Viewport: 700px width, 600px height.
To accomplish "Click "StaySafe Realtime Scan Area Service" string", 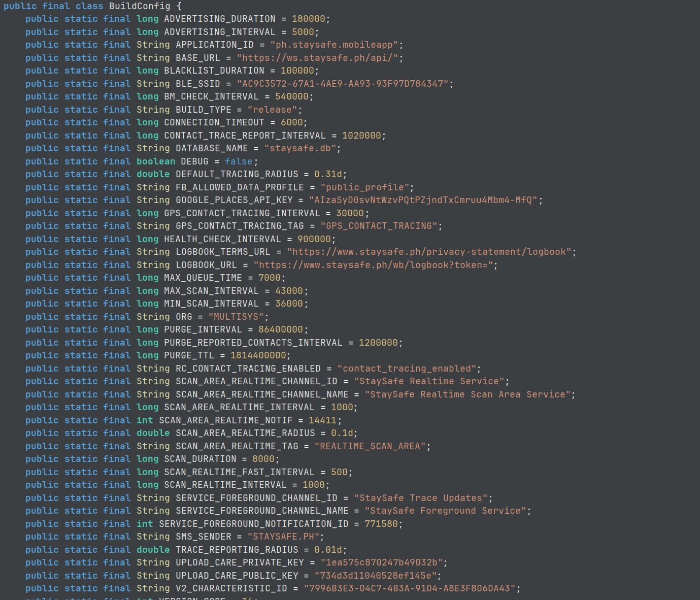I will [469, 394].
